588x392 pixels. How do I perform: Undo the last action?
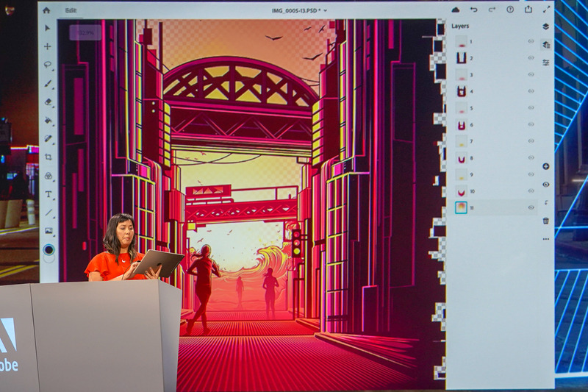tap(474, 10)
